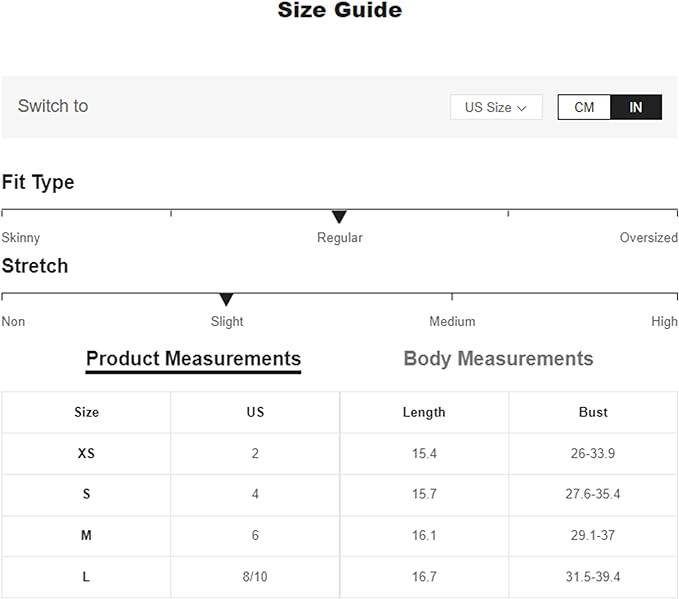
Task: Select the IN unit toggle
Action: [x=636, y=107]
